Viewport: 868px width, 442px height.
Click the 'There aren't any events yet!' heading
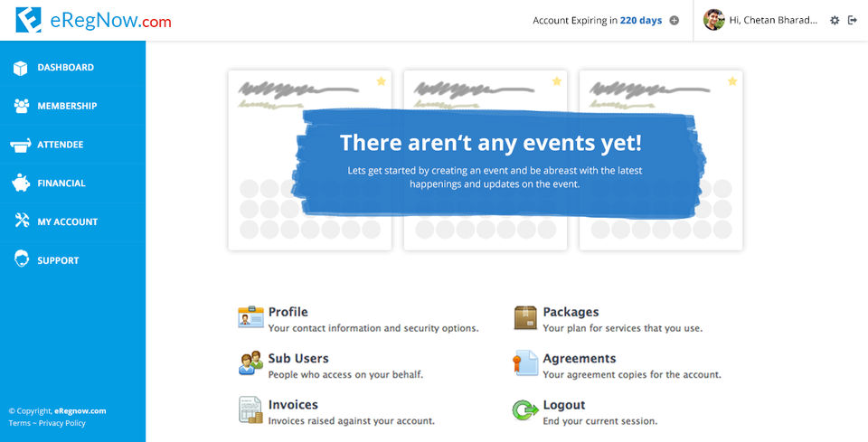click(x=490, y=143)
